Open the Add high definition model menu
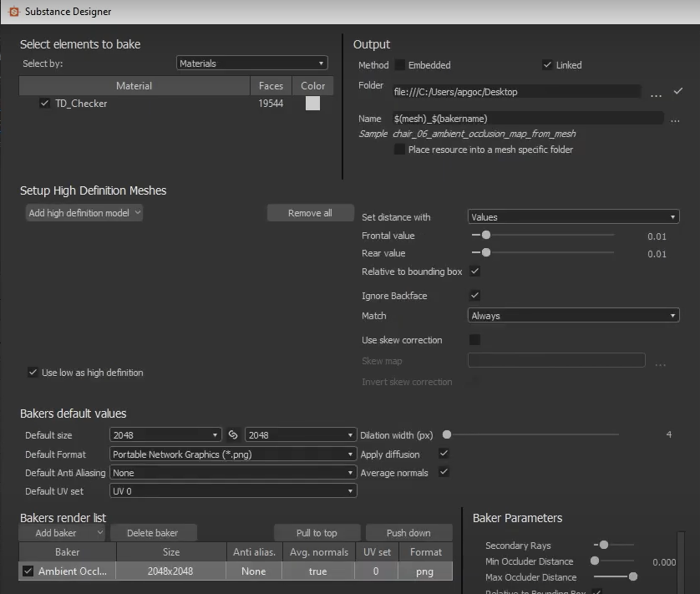Image resolution: width=700 pixels, height=594 pixels. point(84,212)
